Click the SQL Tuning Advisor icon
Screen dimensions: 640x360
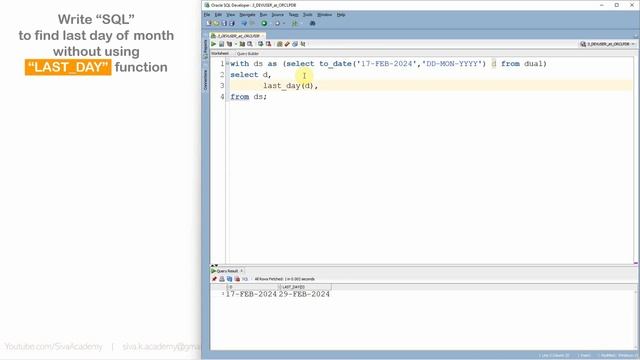(250, 44)
